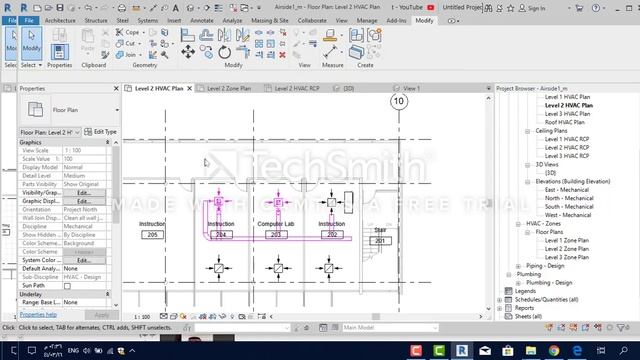The height and width of the screenshot is (360, 640).
Task: Select Roof HVAC Plan in browser
Action: tap(564, 122)
